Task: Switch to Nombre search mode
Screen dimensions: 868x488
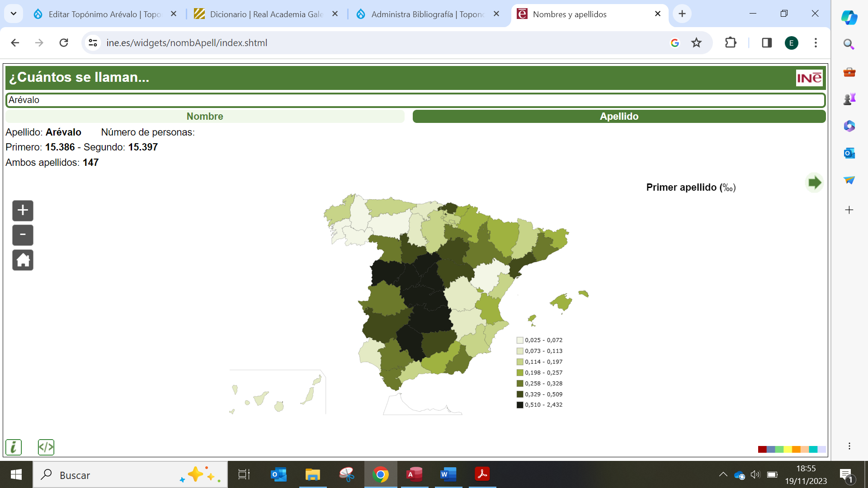Action: tap(205, 117)
